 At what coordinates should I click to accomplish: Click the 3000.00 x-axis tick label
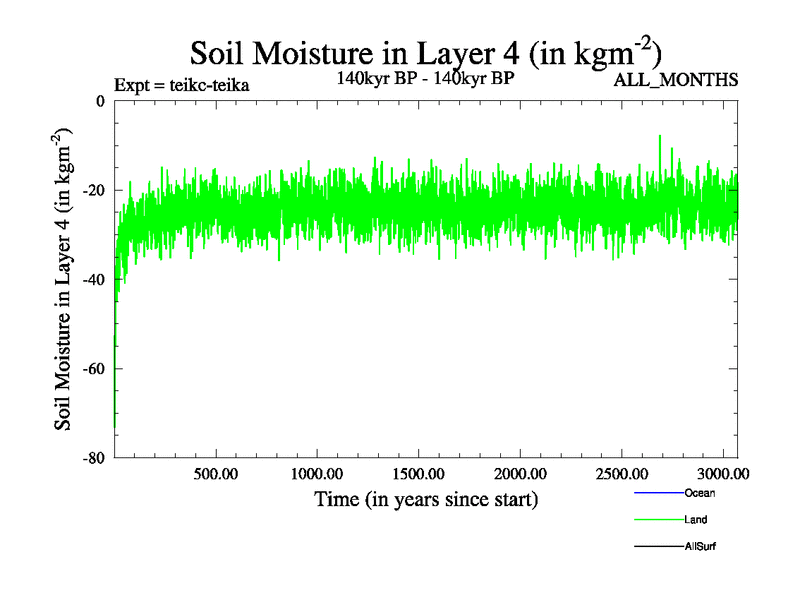coord(719,473)
